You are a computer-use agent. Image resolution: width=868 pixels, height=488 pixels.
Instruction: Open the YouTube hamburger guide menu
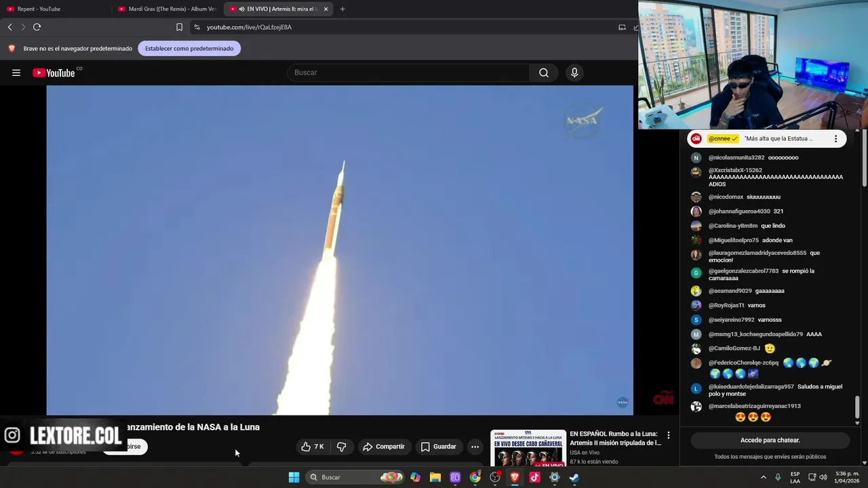click(16, 73)
